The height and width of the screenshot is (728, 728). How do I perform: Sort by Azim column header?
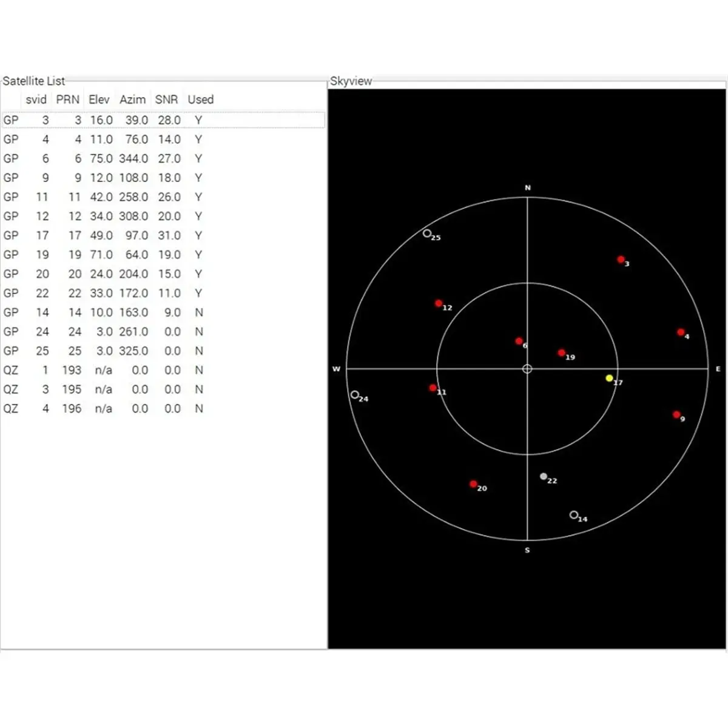(x=132, y=99)
